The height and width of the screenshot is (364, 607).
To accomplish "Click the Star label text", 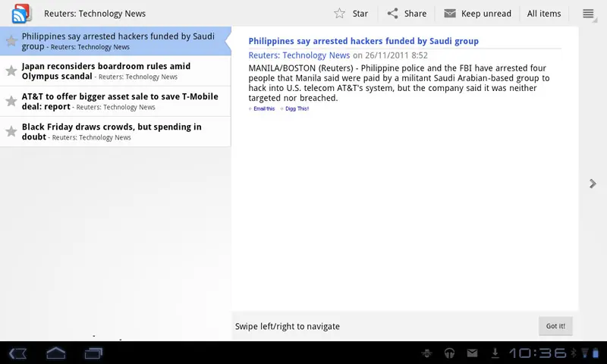I will tap(360, 14).
